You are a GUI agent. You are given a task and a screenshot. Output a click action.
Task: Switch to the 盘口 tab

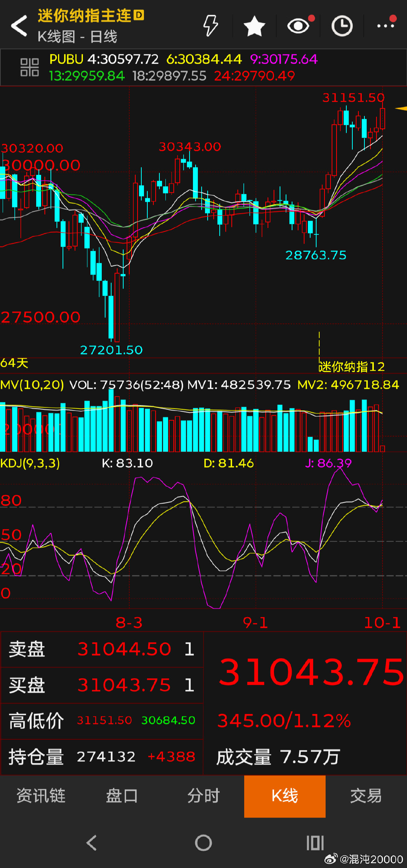[122, 796]
